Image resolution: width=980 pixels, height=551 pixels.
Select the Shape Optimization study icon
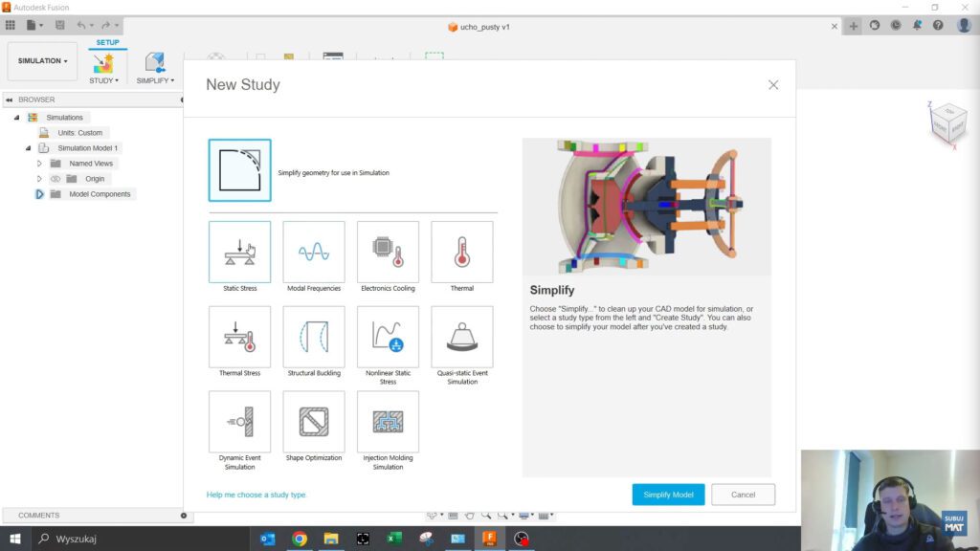coord(313,421)
